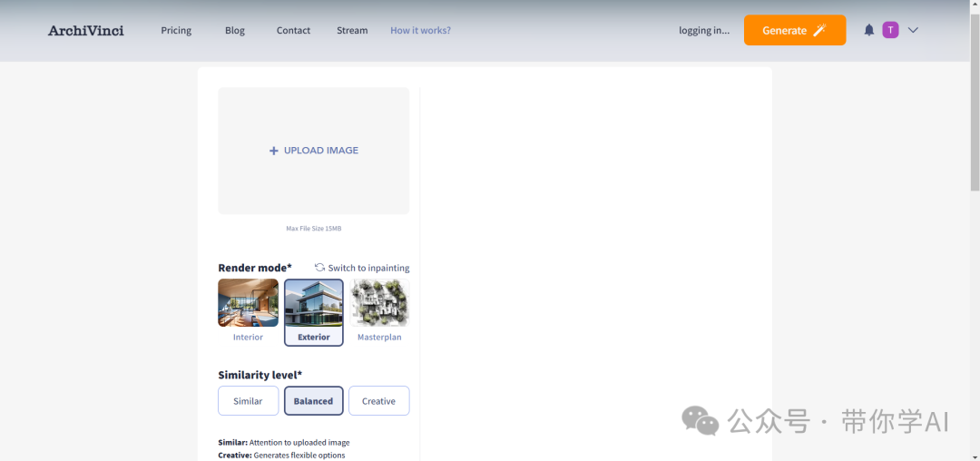Go to the Blog menu item
980x461 pixels.
(x=235, y=30)
